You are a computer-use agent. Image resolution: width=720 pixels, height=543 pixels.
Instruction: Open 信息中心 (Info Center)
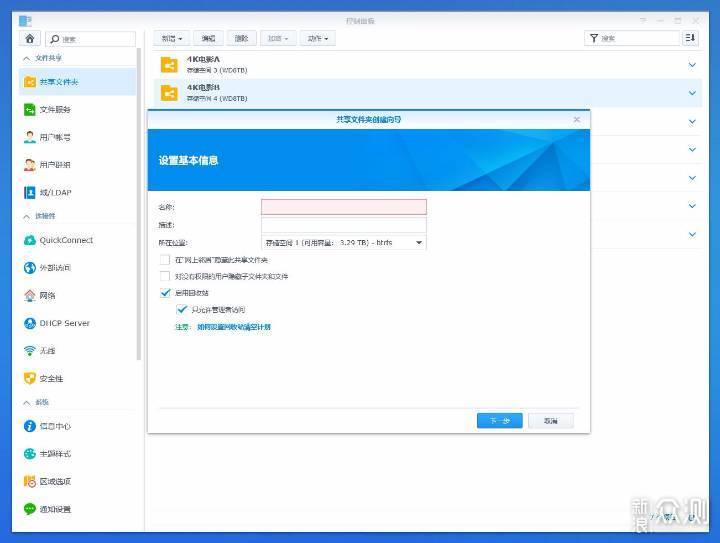[55, 426]
